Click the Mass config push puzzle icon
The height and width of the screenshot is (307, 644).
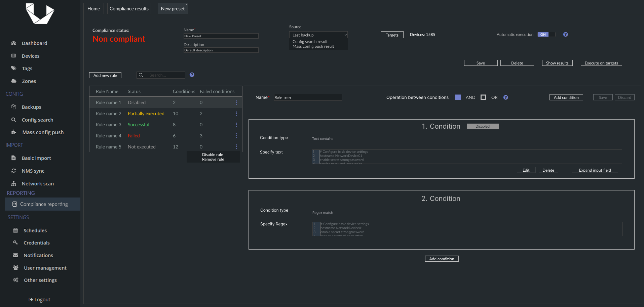click(x=14, y=132)
